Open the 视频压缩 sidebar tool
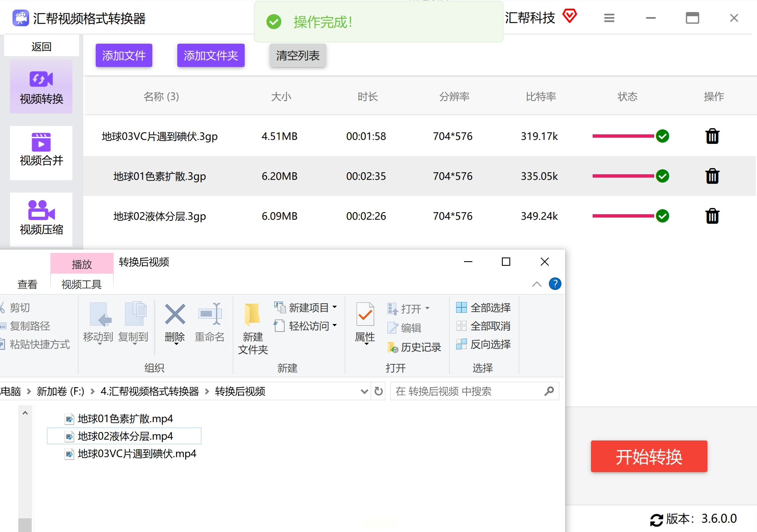The height and width of the screenshot is (532, 757). 41,219
